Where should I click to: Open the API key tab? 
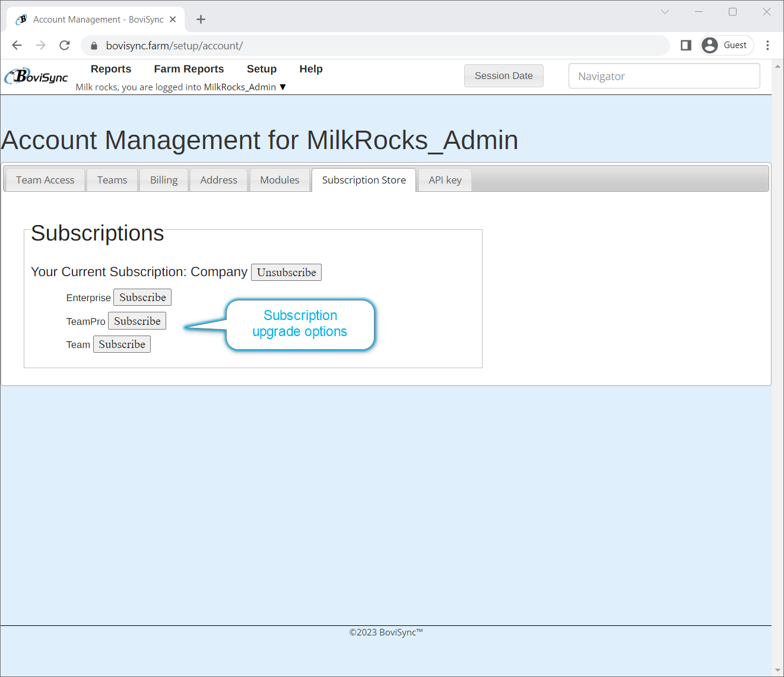pos(445,180)
